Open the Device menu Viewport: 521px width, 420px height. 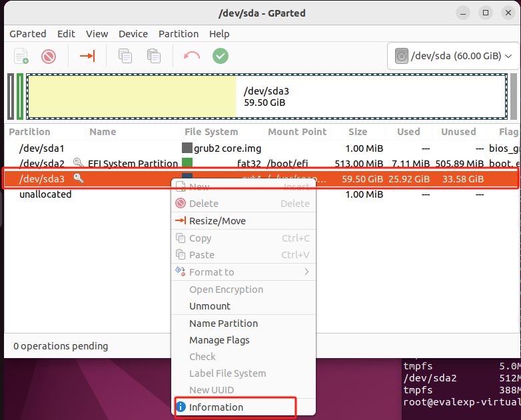tap(133, 34)
